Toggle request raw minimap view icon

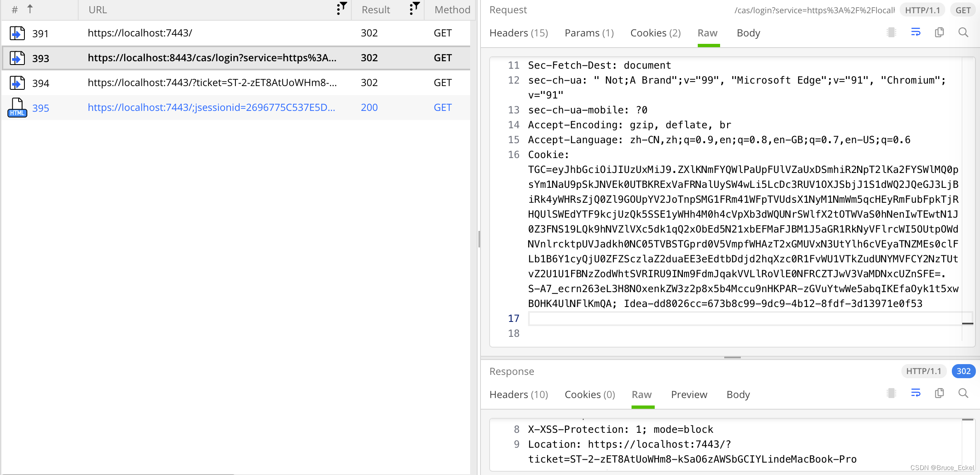(891, 32)
